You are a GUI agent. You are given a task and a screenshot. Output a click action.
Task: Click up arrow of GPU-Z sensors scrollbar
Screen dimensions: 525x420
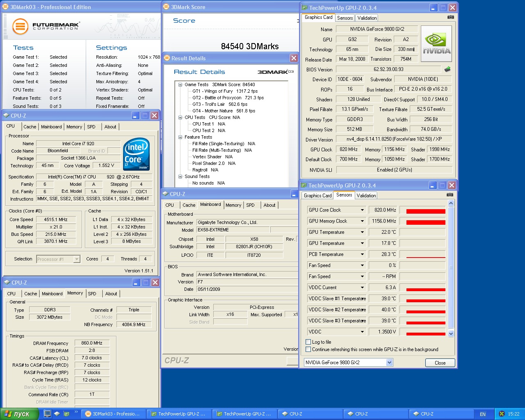click(x=451, y=203)
